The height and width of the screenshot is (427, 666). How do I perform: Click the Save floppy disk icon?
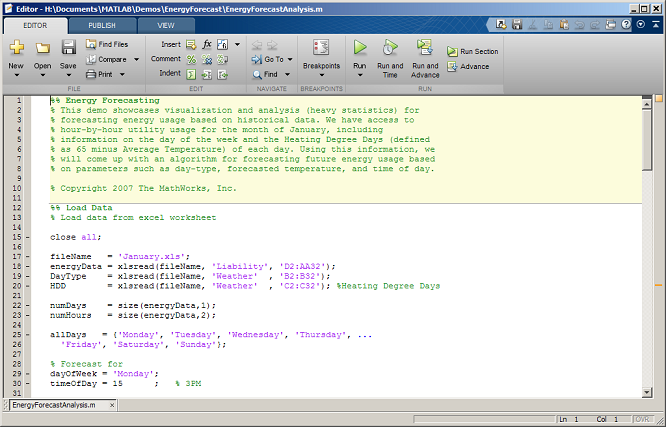(x=69, y=48)
